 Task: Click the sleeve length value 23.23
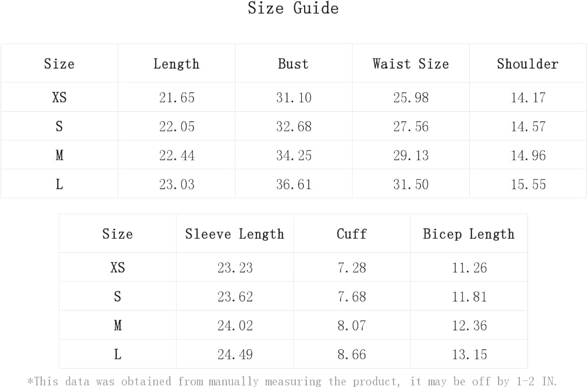(x=235, y=267)
